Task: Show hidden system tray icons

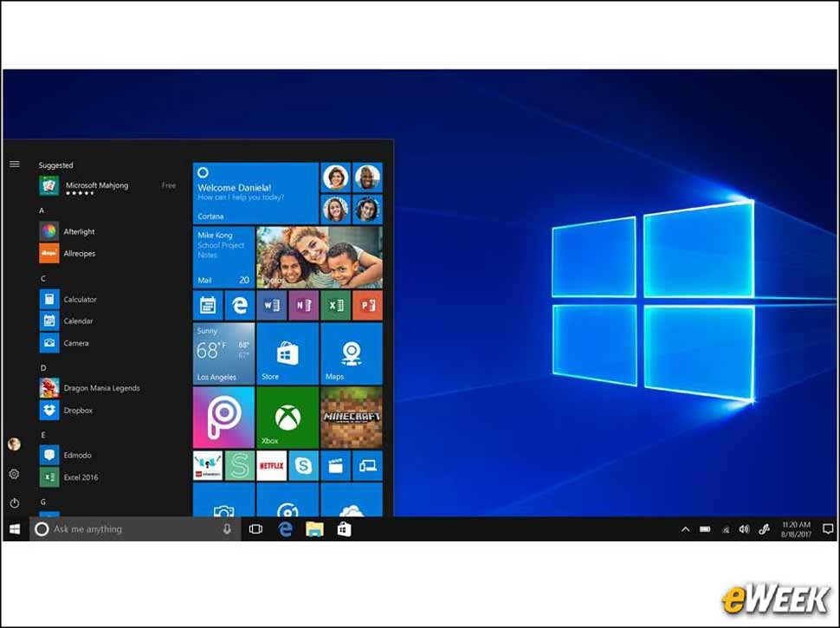Action: (x=685, y=529)
